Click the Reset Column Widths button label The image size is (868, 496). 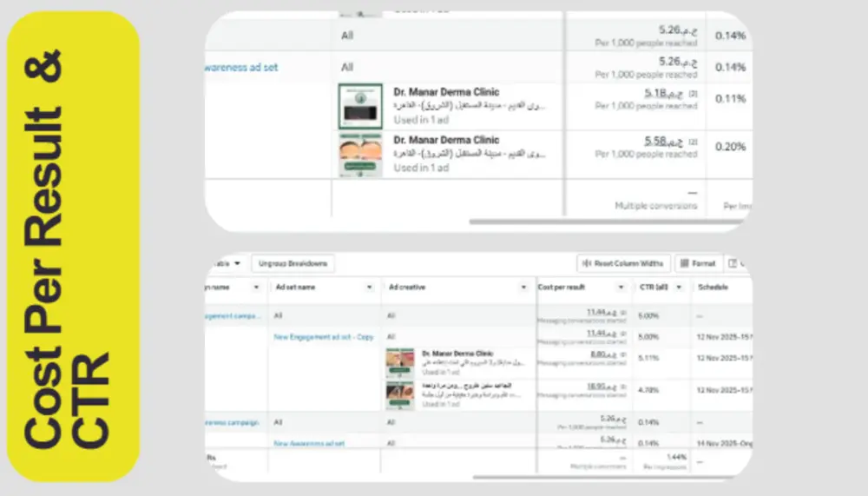(628, 263)
